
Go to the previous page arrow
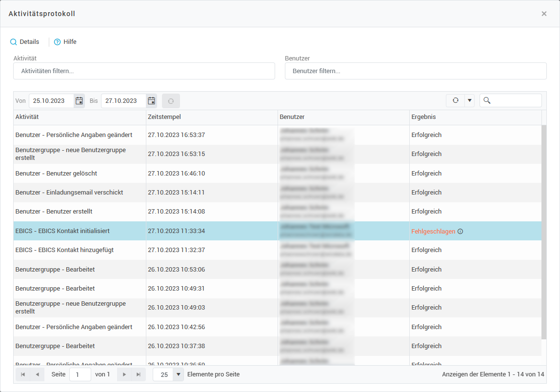click(x=37, y=374)
